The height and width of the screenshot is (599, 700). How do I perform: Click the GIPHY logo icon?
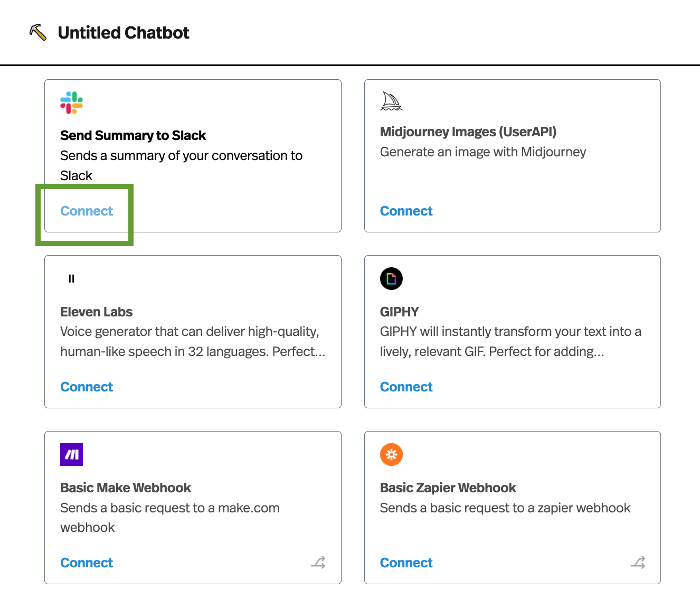(391, 278)
